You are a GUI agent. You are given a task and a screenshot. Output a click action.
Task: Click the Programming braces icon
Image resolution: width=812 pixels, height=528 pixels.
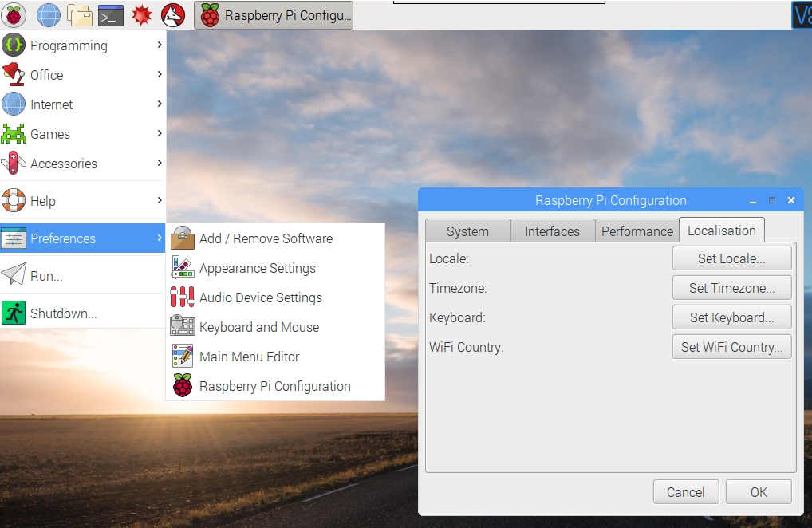(x=14, y=45)
